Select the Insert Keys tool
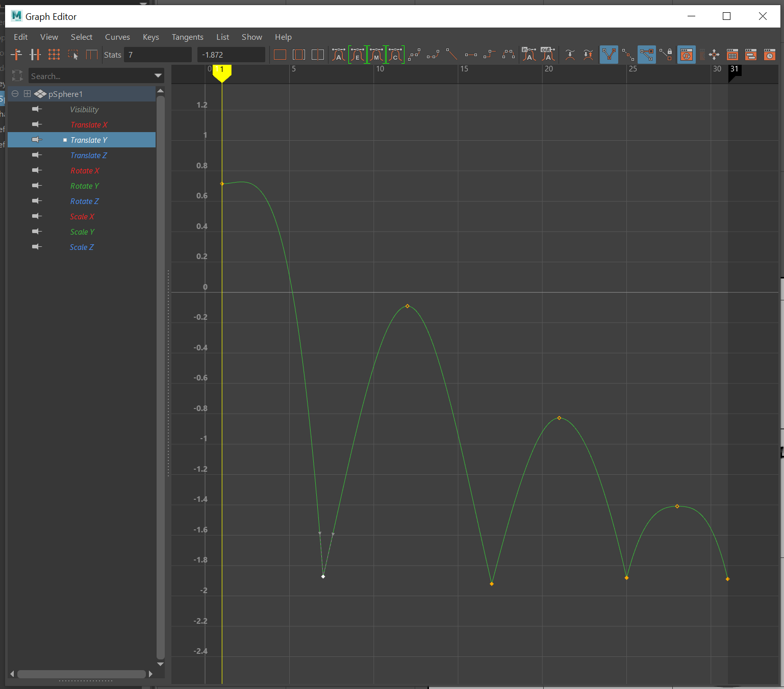784x689 pixels. (35, 55)
